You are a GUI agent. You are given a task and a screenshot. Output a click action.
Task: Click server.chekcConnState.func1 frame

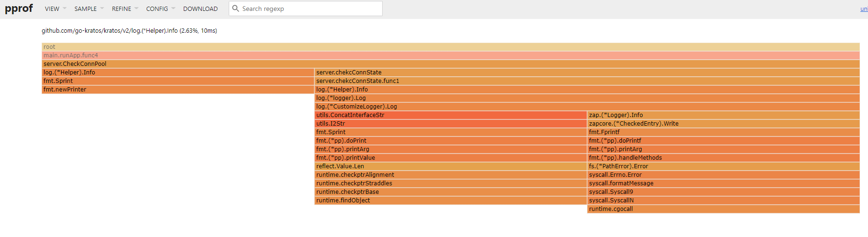point(587,81)
